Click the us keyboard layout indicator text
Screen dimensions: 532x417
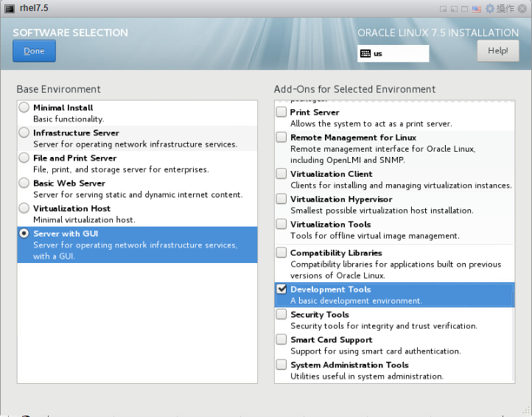tap(378, 54)
